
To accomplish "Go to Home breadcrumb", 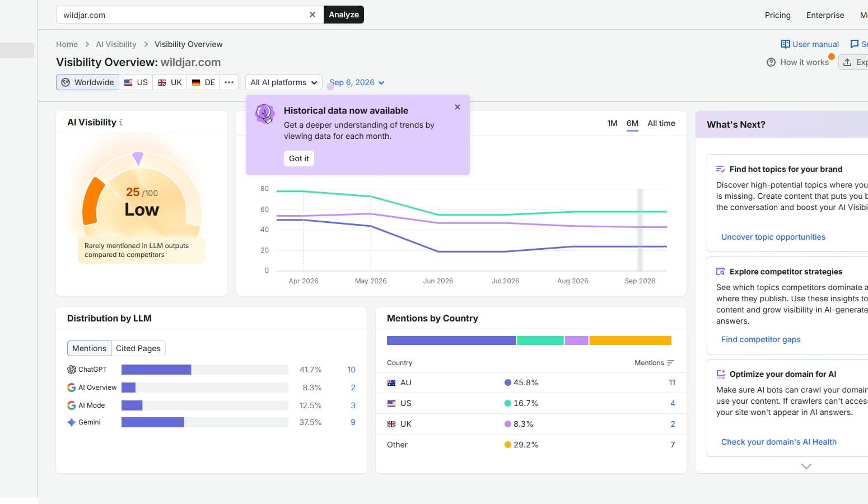I will [67, 44].
